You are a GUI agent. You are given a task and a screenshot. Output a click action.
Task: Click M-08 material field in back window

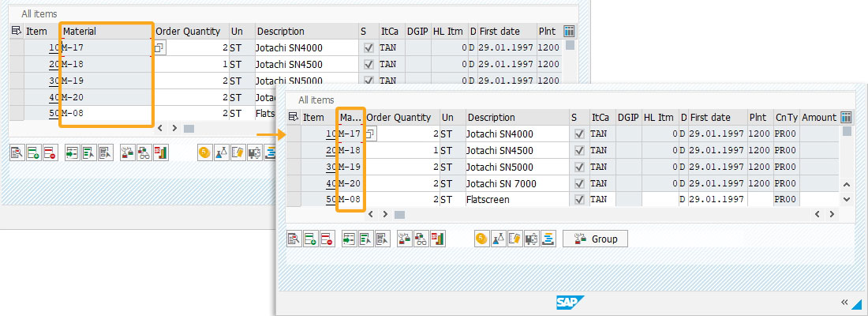pyautogui.click(x=107, y=113)
